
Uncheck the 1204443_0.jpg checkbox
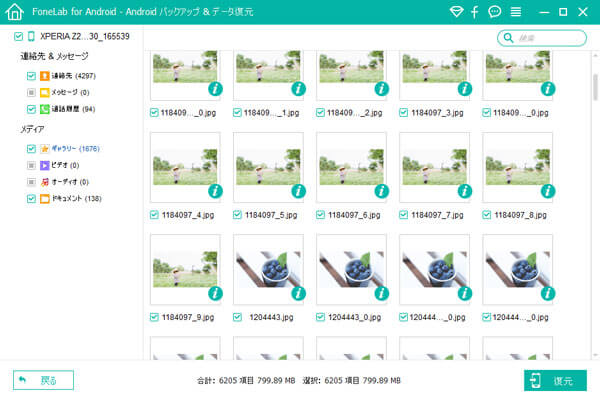(320, 317)
